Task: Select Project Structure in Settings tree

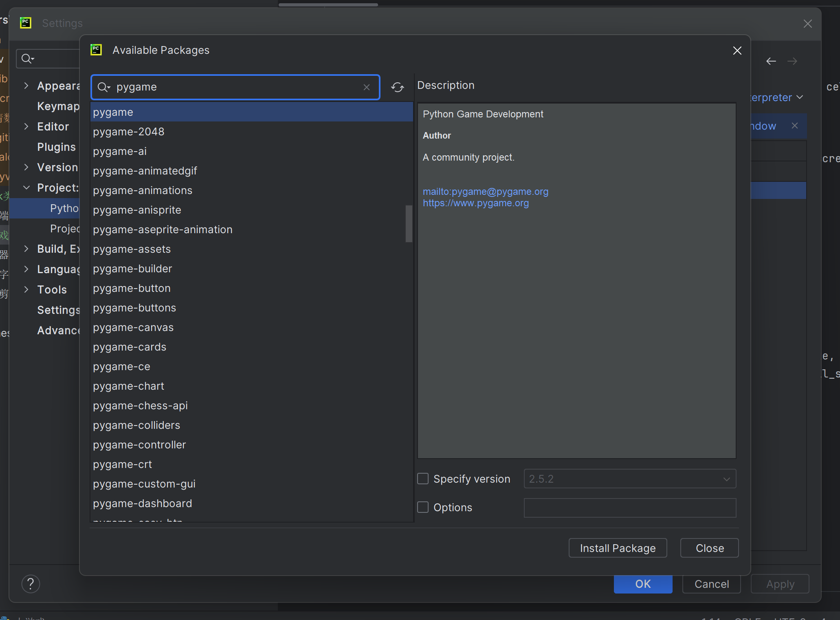Action: [x=65, y=229]
